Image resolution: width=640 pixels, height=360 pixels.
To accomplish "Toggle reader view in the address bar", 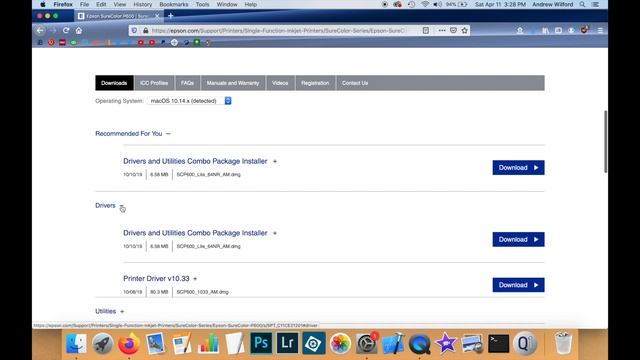I will 426,31.
